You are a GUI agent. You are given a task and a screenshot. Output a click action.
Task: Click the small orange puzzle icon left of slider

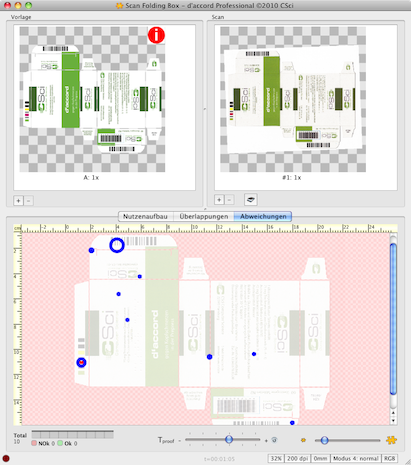pos(303,440)
